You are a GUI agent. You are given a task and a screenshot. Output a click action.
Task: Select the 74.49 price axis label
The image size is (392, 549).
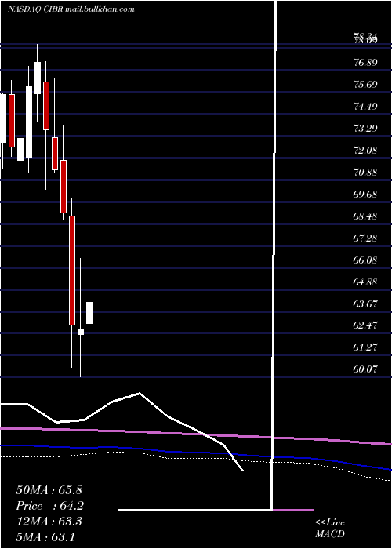366,107
